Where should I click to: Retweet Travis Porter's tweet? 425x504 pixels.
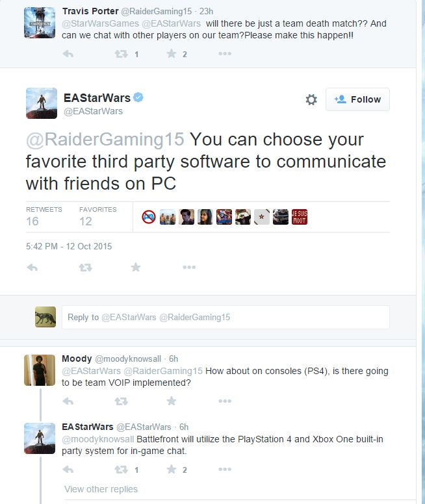pyautogui.click(x=122, y=54)
